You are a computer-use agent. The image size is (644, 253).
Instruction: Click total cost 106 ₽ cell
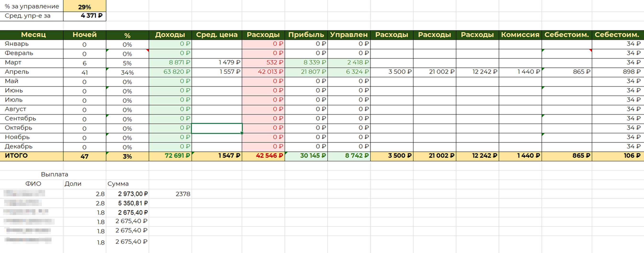click(x=618, y=156)
